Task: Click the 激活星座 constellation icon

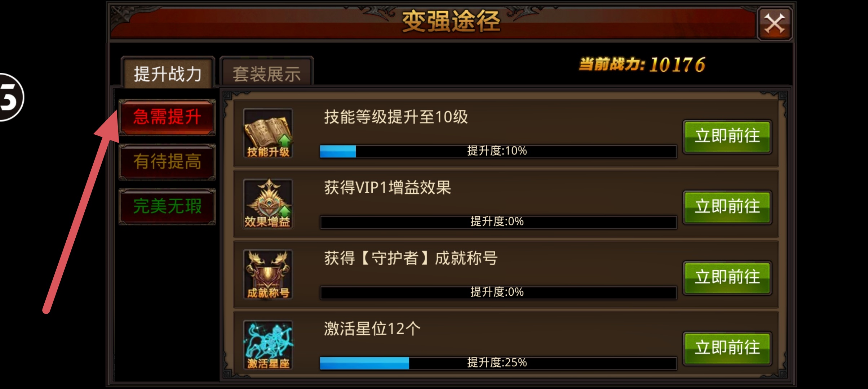Action: click(x=268, y=345)
